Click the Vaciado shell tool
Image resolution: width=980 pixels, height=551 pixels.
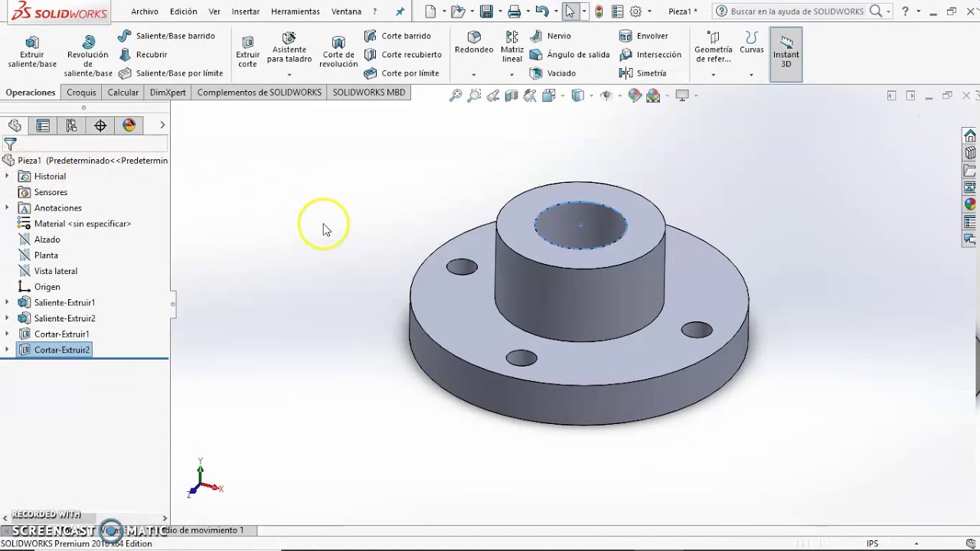[553, 73]
